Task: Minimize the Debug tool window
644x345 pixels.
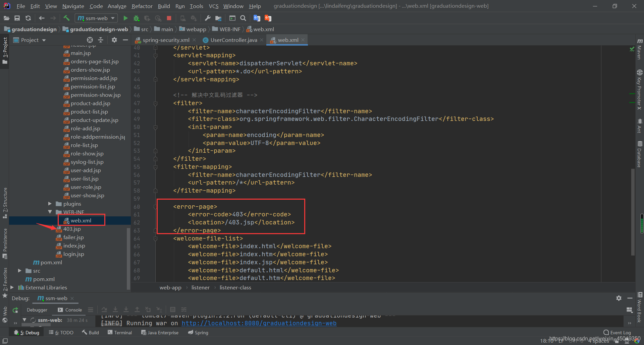Action: click(x=630, y=298)
